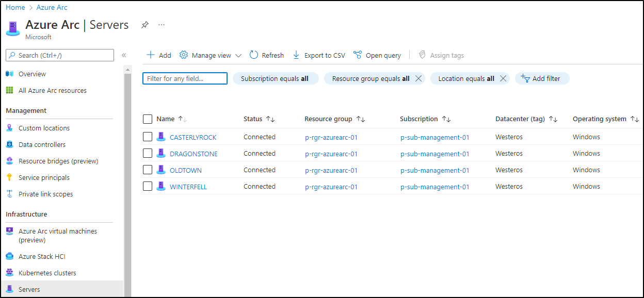Open Overview in the sidebar
Screen dimensions: 644x298
pos(32,74)
